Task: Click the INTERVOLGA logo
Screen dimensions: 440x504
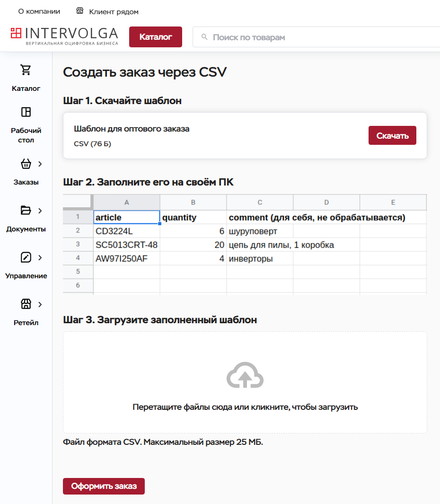Action: 64,36
